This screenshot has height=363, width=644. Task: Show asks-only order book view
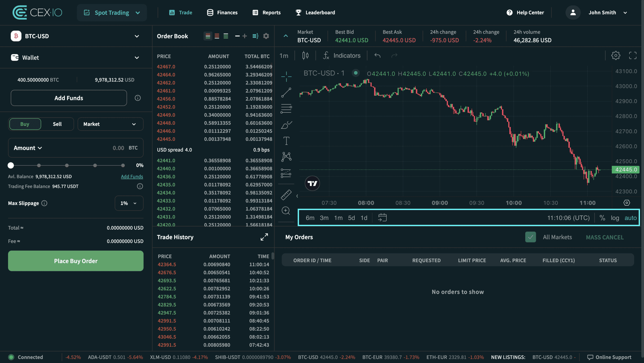(x=217, y=36)
